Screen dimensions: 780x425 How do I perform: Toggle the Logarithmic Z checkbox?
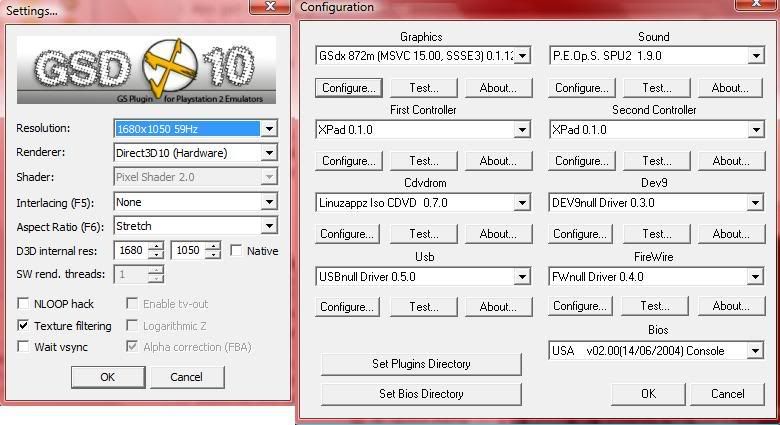[x=132, y=325]
